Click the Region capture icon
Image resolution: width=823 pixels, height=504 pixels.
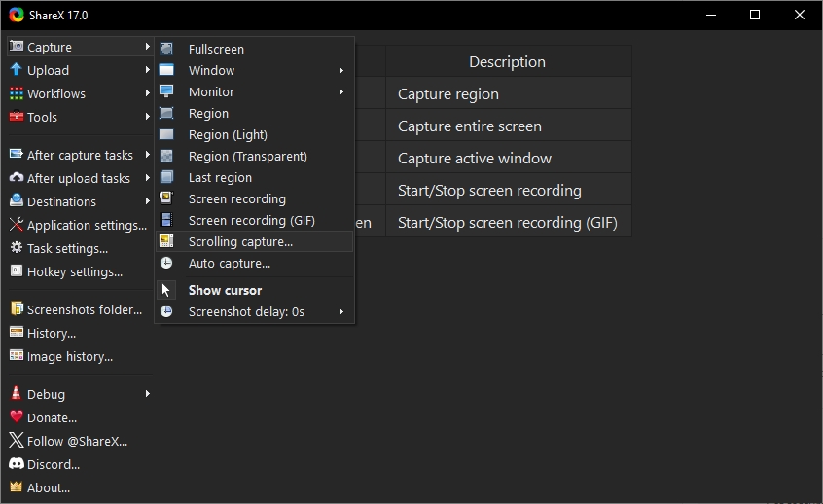click(x=166, y=113)
